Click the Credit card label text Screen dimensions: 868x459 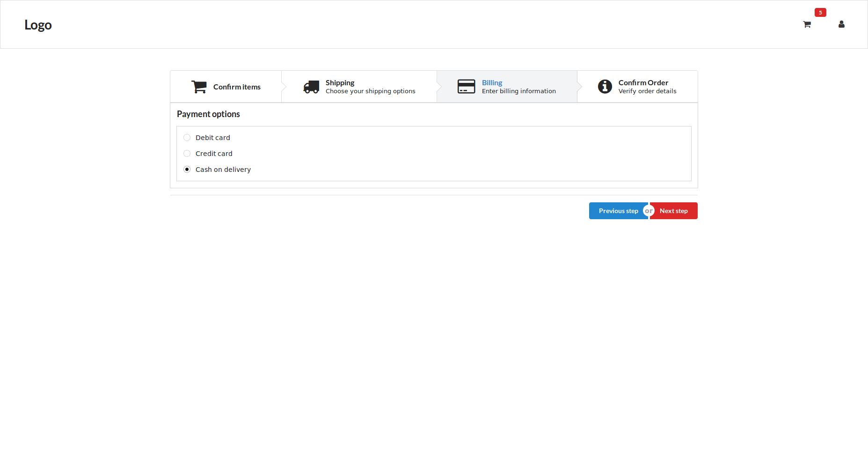click(x=214, y=154)
